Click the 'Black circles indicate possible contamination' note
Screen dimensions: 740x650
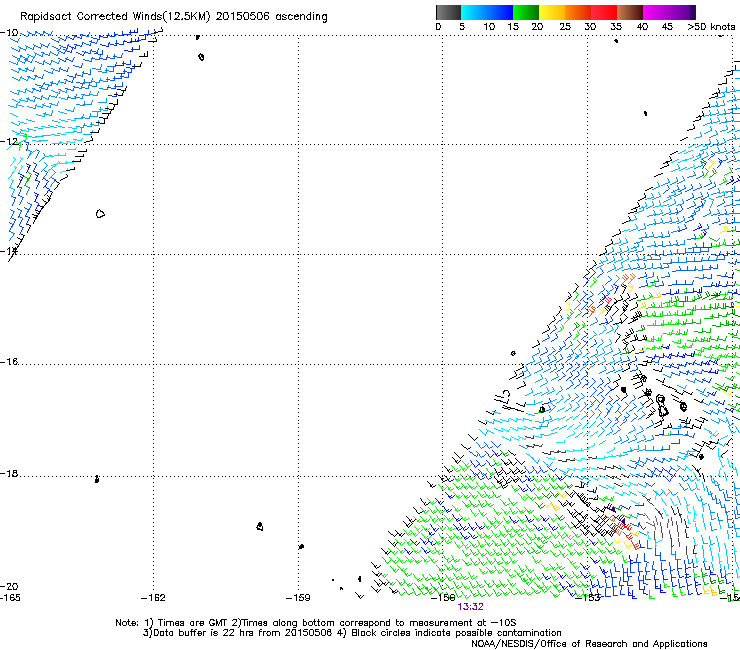point(456,633)
